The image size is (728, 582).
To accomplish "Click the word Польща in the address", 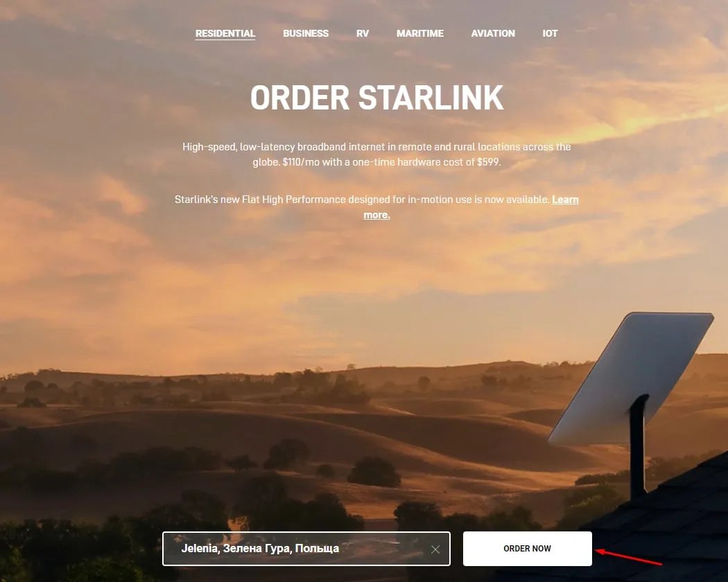I will point(317,549).
